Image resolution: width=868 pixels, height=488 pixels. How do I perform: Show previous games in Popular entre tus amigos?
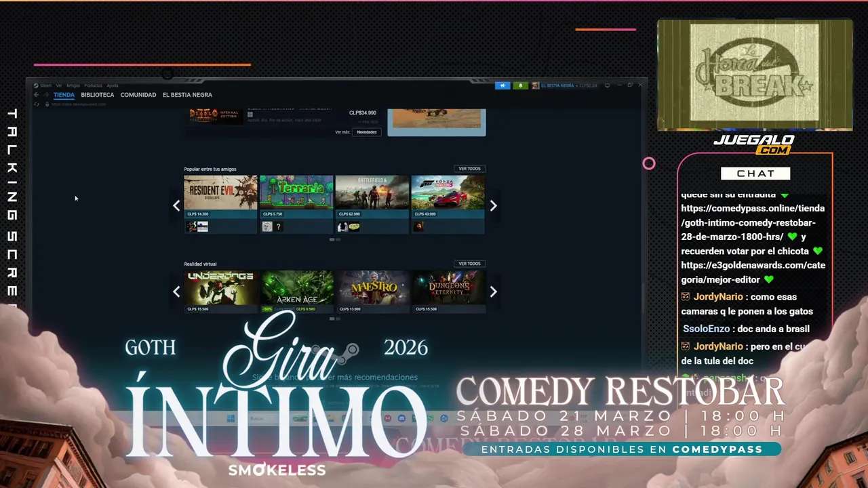[176, 205]
